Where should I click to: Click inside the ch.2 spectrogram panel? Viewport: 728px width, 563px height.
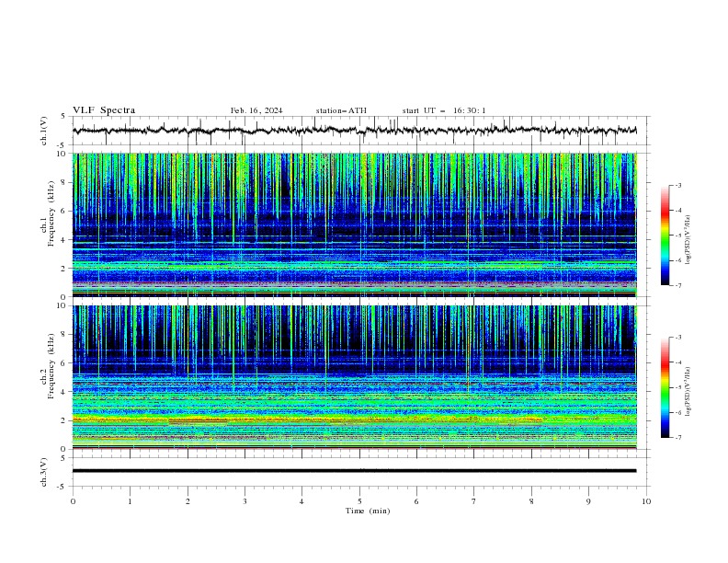click(x=354, y=377)
